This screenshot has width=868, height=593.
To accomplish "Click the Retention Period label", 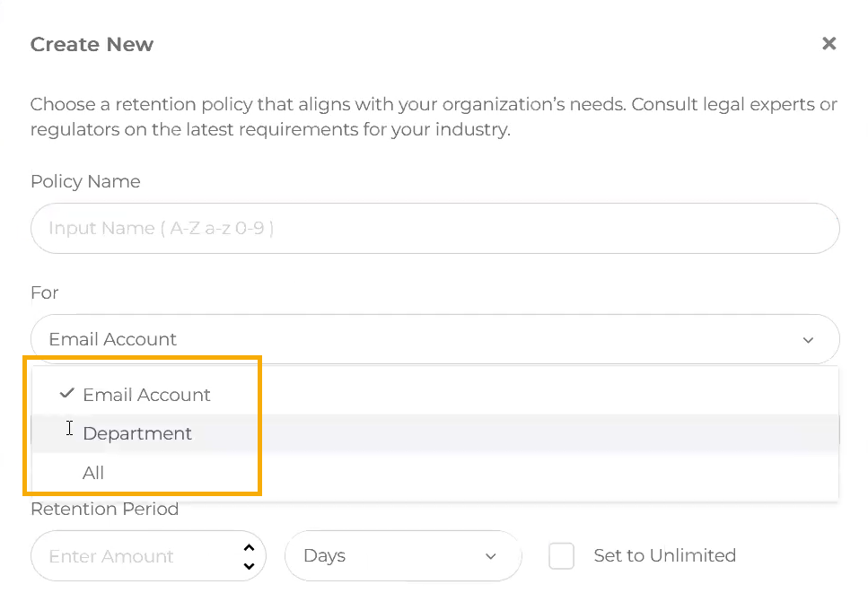I will tap(104, 509).
